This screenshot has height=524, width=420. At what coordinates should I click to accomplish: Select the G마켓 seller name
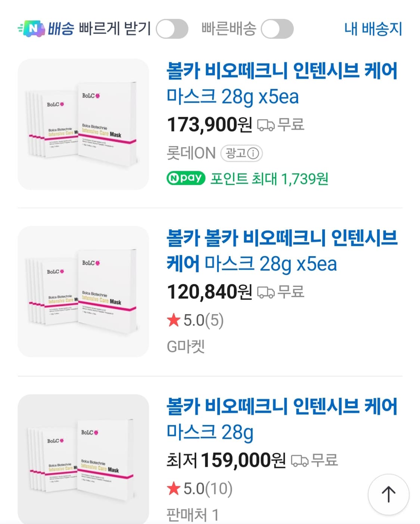186,347
